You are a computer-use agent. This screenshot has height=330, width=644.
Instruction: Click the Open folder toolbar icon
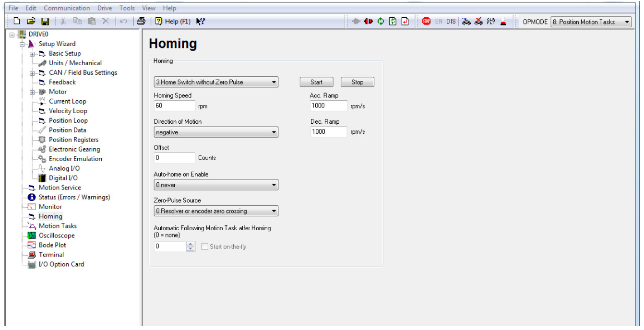tap(31, 22)
